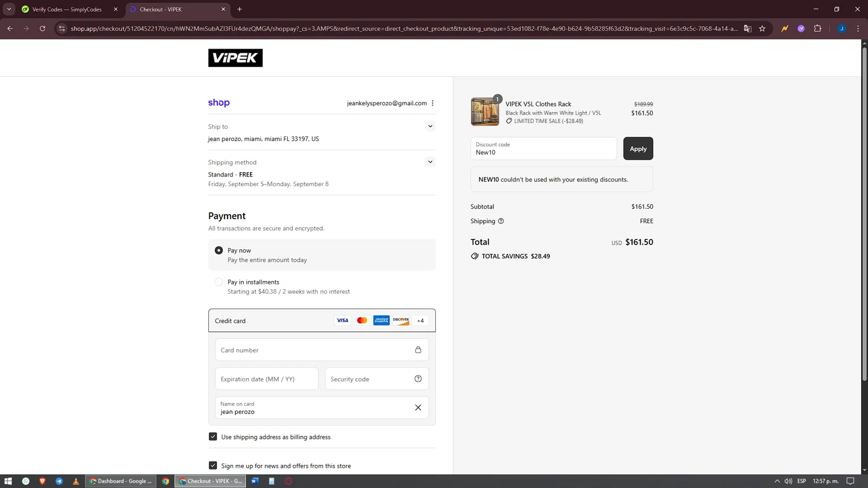Open a new browser tab

point(240,9)
